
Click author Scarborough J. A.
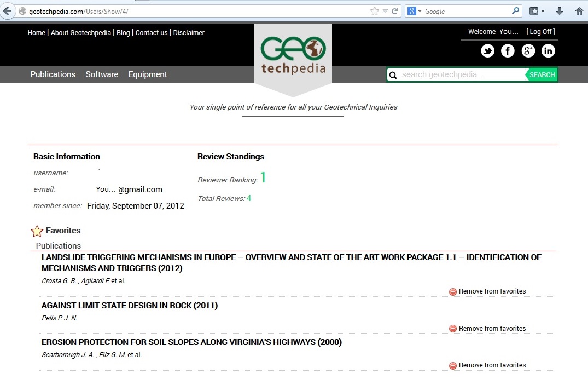(67, 355)
